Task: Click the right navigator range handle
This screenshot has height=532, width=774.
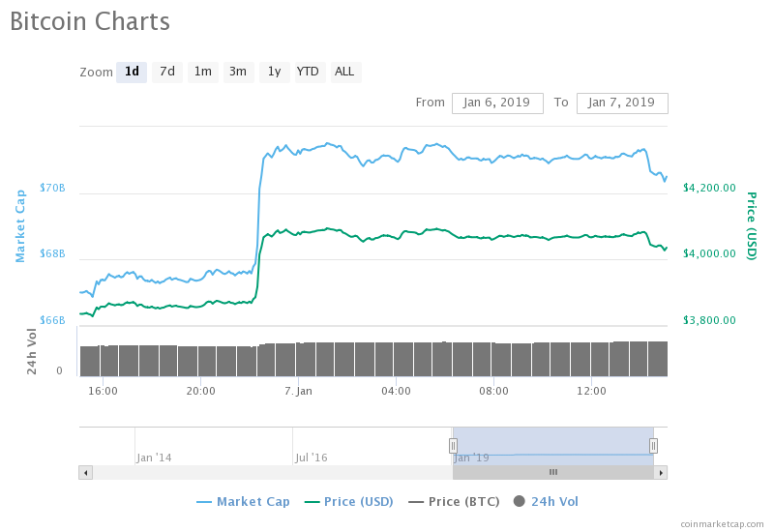Action: coord(653,445)
